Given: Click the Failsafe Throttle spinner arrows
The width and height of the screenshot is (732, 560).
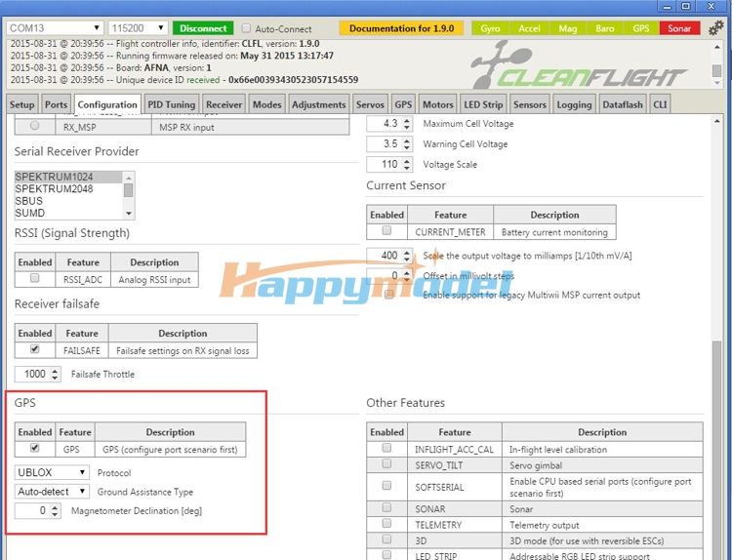Looking at the screenshot, I should 55,375.
